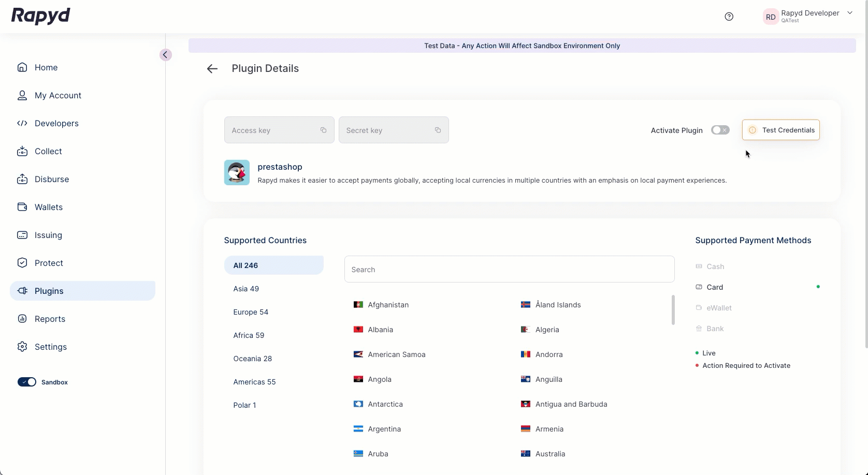The height and width of the screenshot is (475, 868).
Task: Go back using the arrow icon
Action: 212,69
